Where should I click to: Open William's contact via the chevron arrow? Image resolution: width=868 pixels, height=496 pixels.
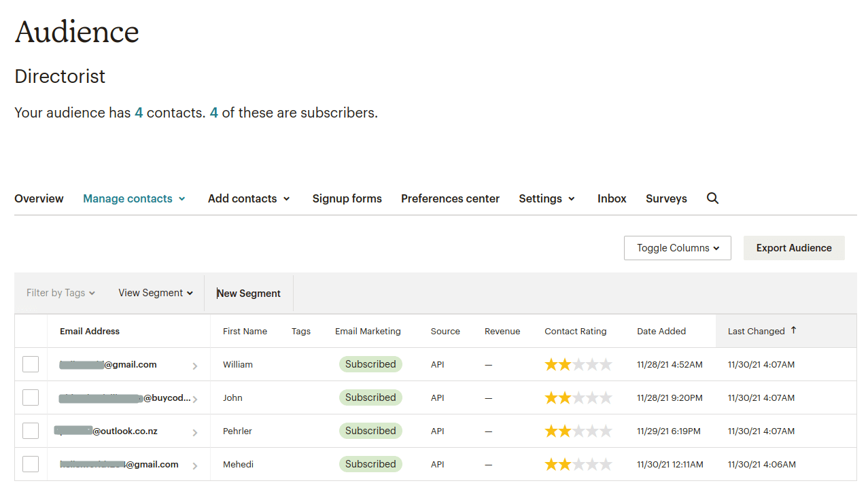[195, 366]
